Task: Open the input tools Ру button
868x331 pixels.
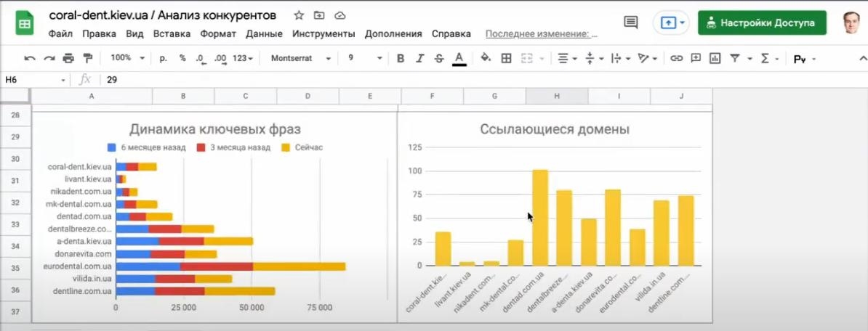Action: pos(805,59)
